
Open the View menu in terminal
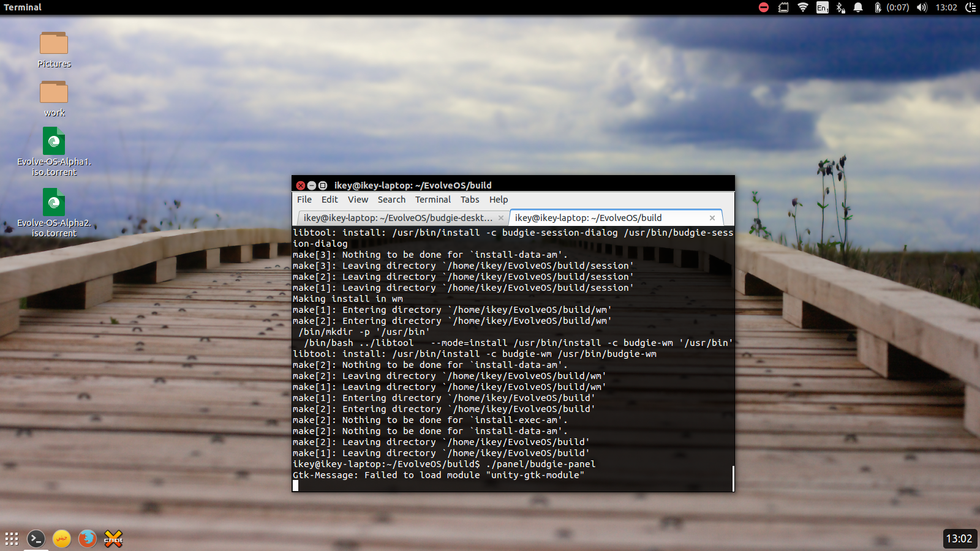coord(358,200)
